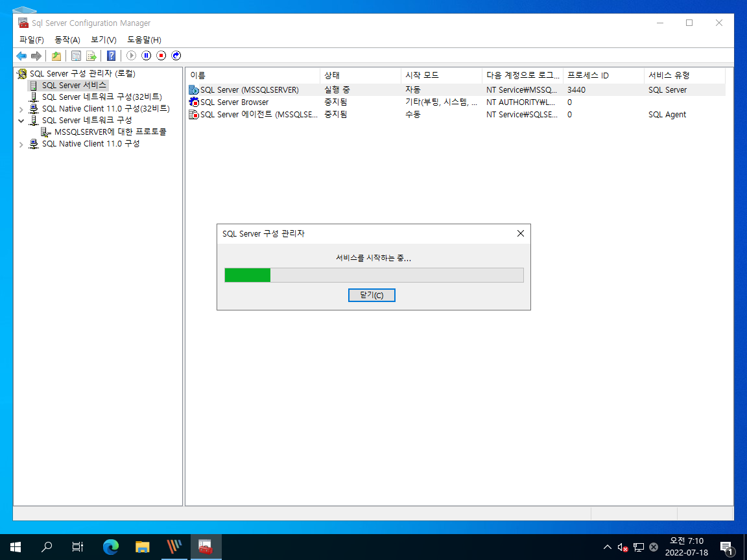Click the 실행 중 status cell
Viewport: 747px width, 560px height.
pyautogui.click(x=337, y=90)
